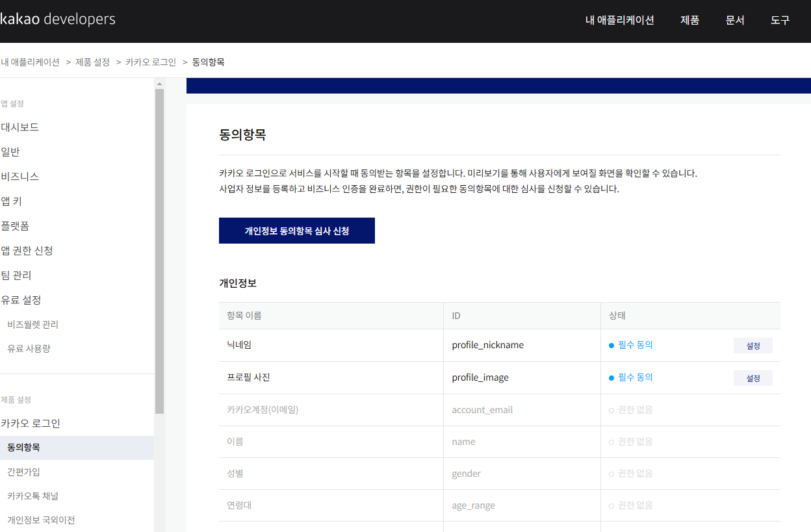Open 간편가입 submenu item
Screen dimensions: 811x532
pos(23,472)
